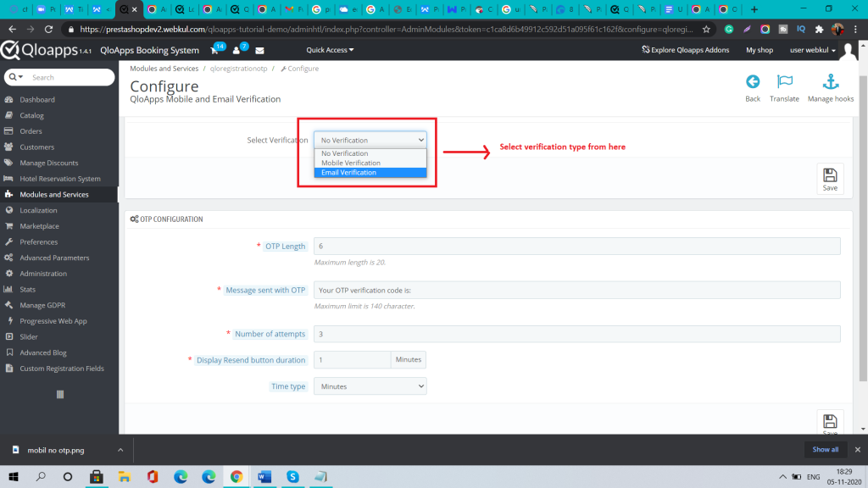Bookmark this page with the star icon
This screenshot has width=868, height=488.
click(x=706, y=30)
